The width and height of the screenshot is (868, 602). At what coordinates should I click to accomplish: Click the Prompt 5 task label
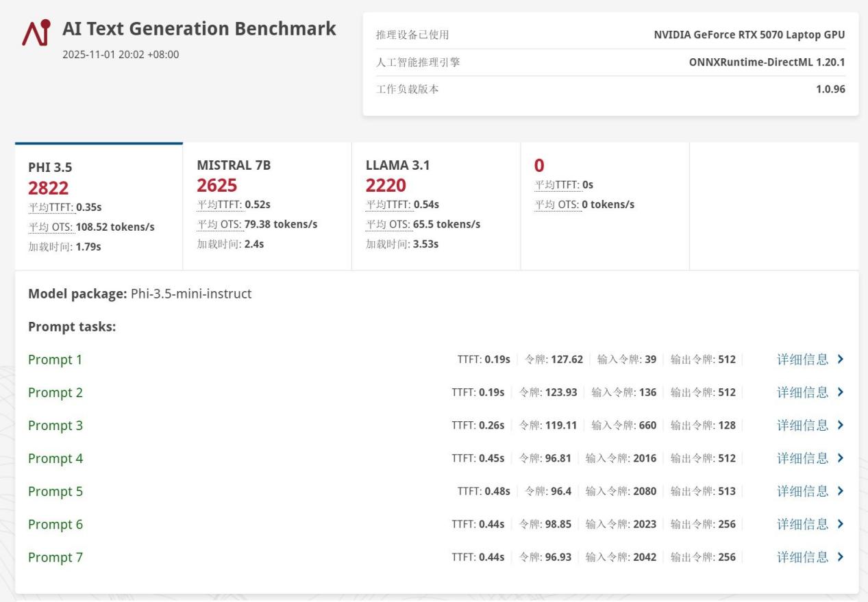coord(55,491)
